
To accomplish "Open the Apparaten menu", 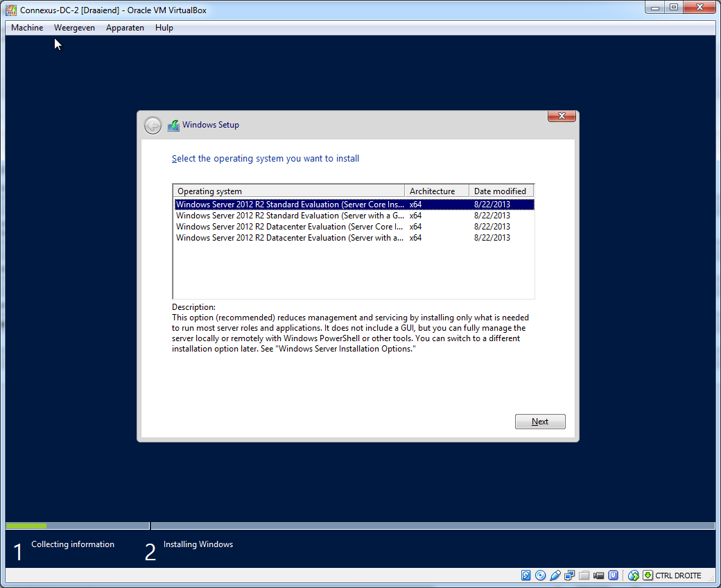I will tap(125, 28).
